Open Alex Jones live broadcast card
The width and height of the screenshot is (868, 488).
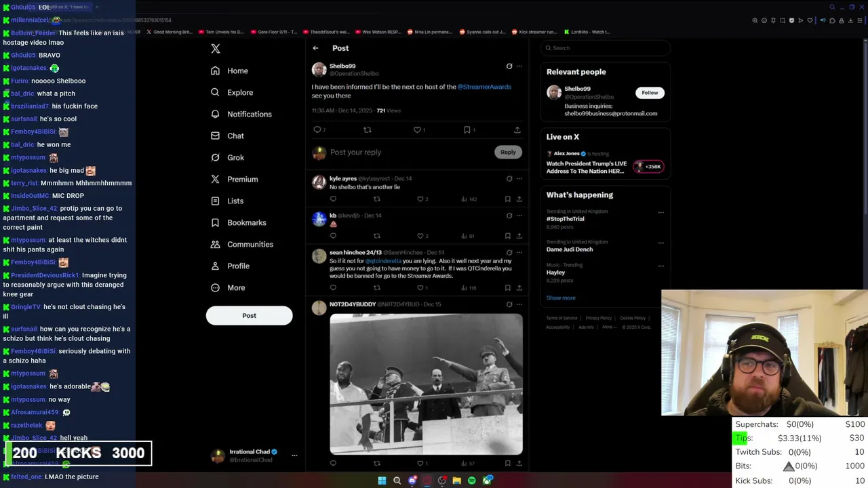[605, 163]
